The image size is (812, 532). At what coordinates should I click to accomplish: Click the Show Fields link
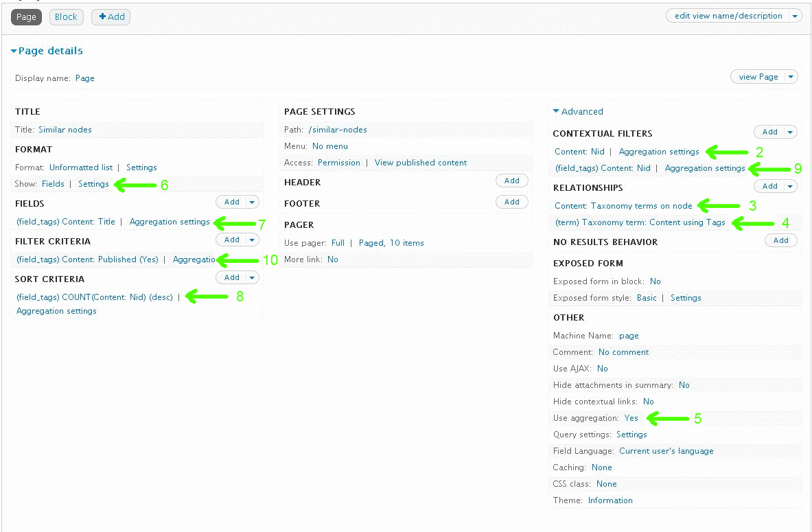(x=53, y=184)
